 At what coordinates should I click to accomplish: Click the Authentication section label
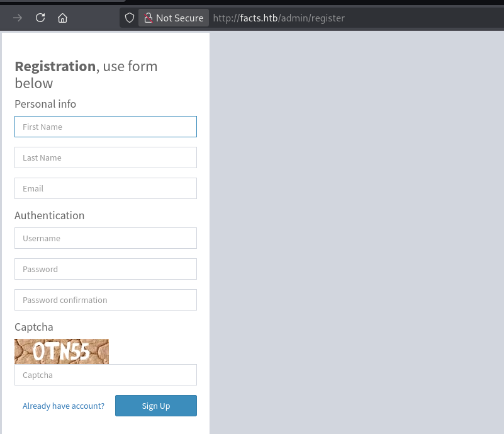(49, 215)
